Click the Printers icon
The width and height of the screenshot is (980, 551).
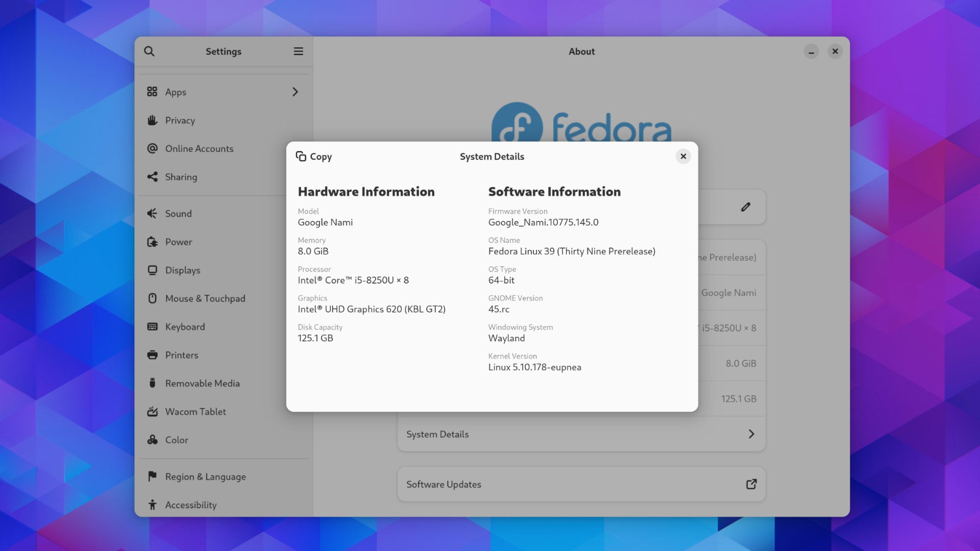[153, 355]
